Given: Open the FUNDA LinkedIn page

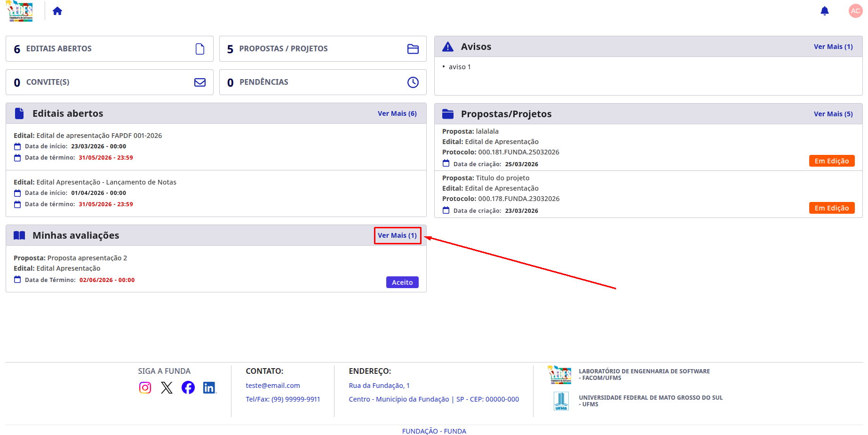Looking at the screenshot, I should [209, 387].
